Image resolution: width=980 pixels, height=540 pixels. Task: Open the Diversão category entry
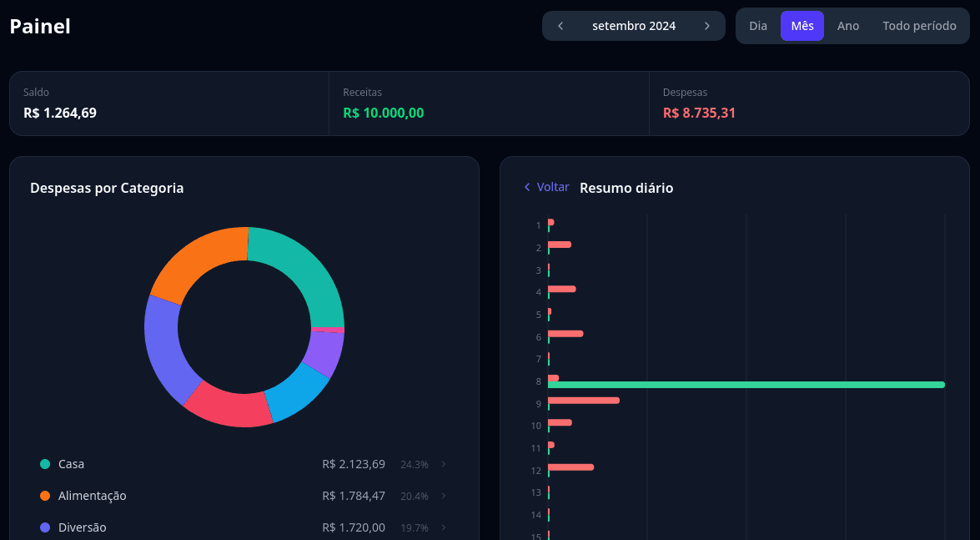(x=244, y=527)
